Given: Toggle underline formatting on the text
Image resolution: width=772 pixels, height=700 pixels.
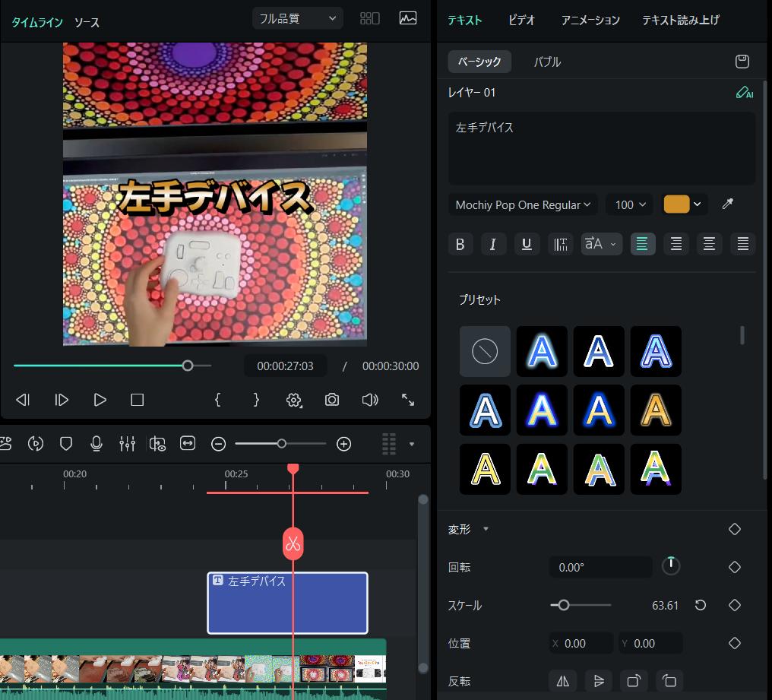Looking at the screenshot, I should point(527,244).
